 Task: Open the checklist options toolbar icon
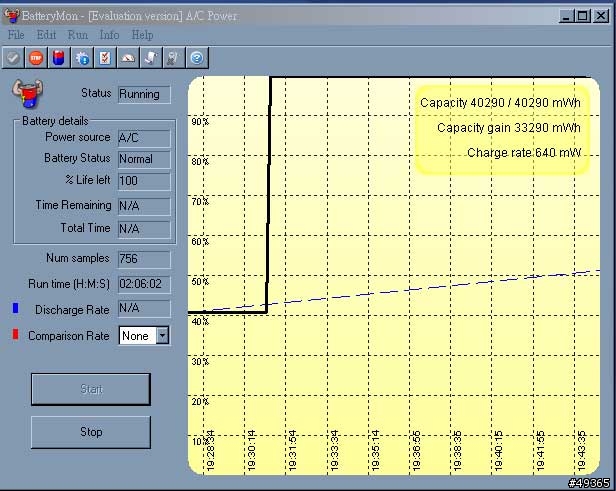105,58
